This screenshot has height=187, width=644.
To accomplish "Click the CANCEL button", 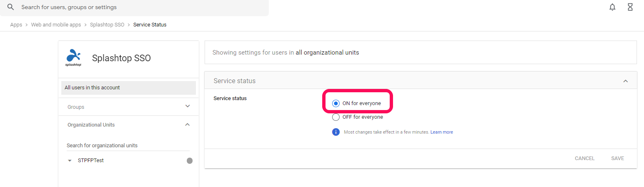I will tap(585, 158).
